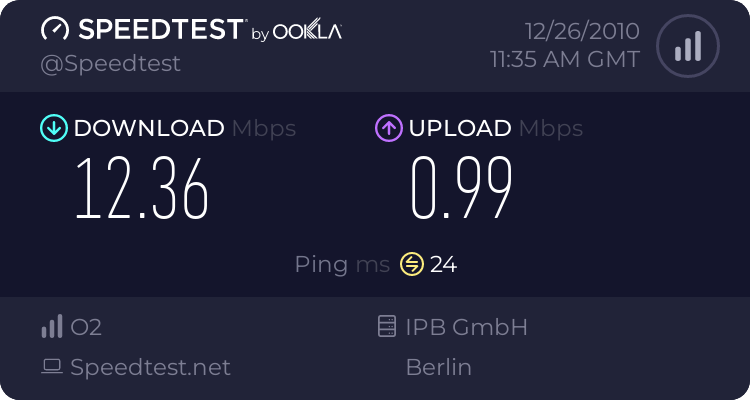
Task: Click the purple upload arrow icon
Action: pyautogui.click(x=388, y=128)
